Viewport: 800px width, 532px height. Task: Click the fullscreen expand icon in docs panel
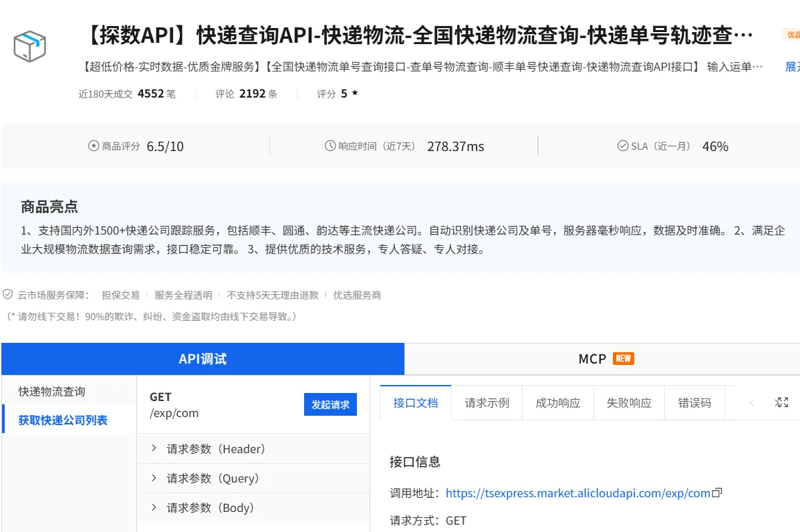(781, 402)
